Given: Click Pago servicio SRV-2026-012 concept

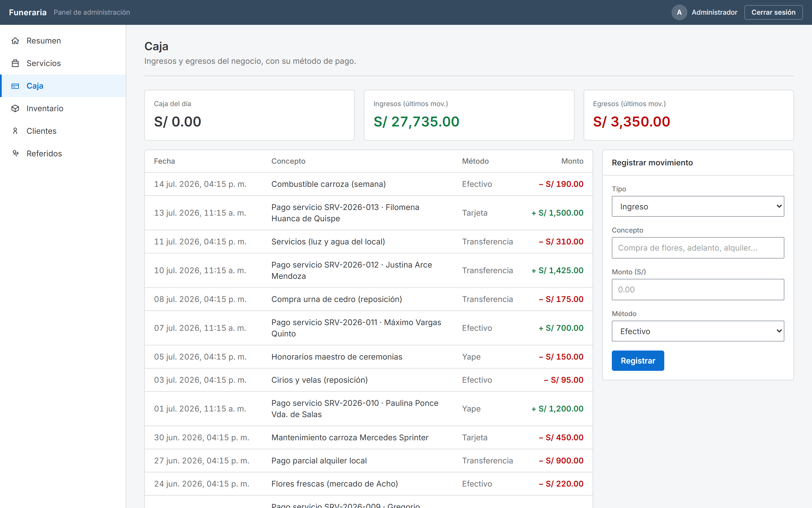Looking at the screenshot, I should coord(352,270).
